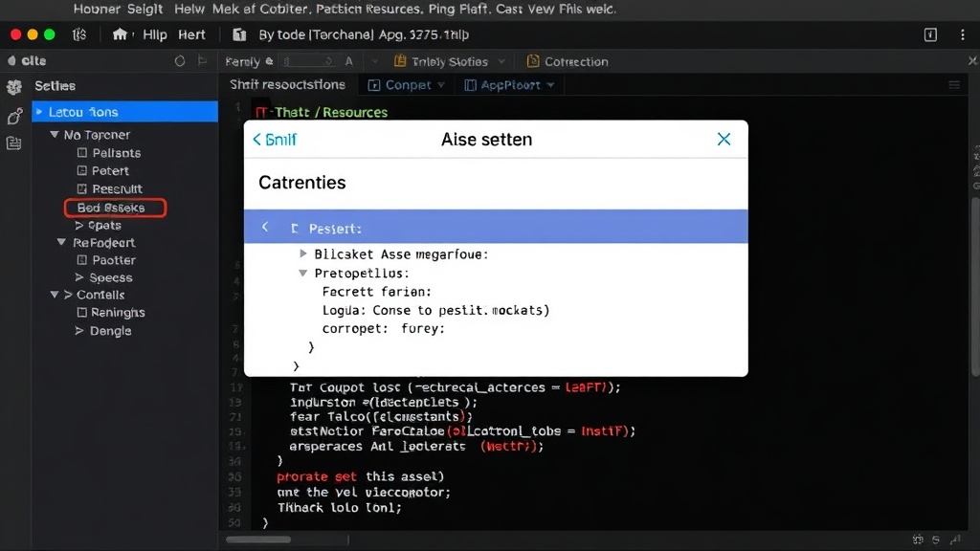Click the Paotter file icon
Viewport: 980px width, 551px height.
pyautogui.click(x=82, y=260)
